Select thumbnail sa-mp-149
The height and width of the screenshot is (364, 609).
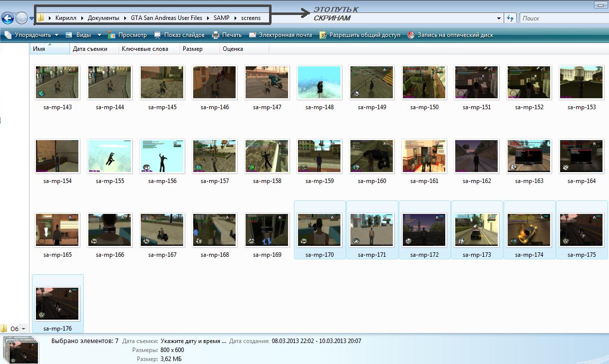point(372,82)
